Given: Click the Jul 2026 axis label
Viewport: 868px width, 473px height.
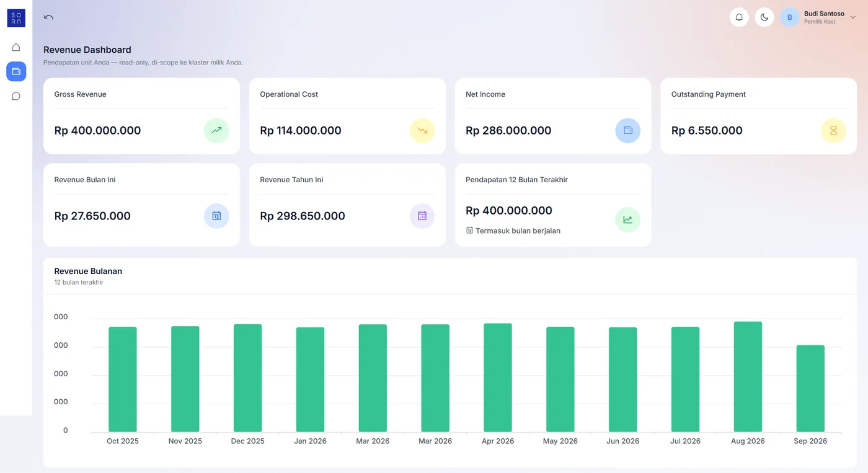Looking at the screenshot, I should click(x=686, y=441).
